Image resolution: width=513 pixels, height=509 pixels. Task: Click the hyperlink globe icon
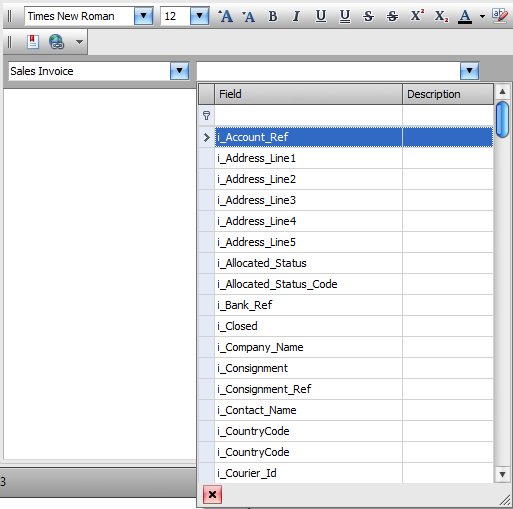coord(56,42)
